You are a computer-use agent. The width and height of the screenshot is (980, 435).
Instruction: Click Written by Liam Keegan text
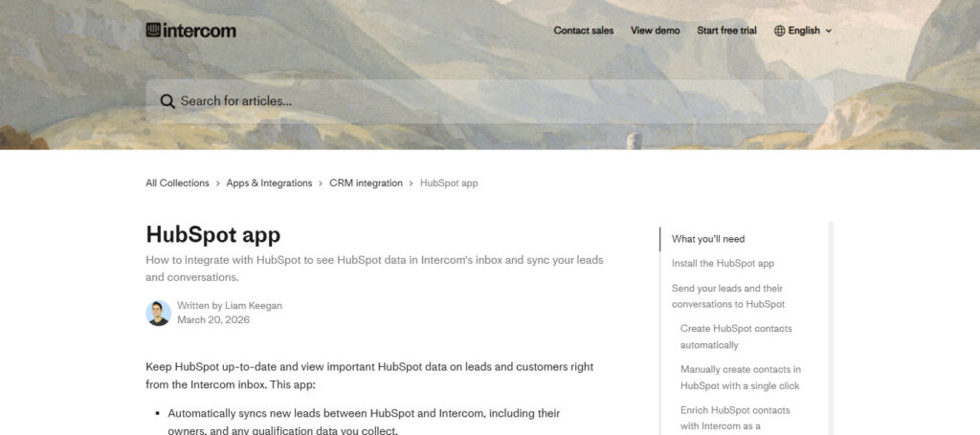pos(230,306)
